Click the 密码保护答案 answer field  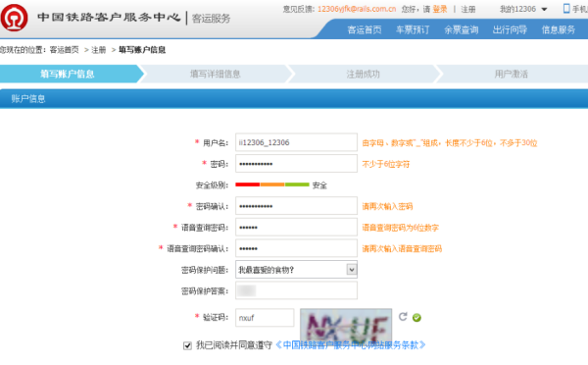296,290
